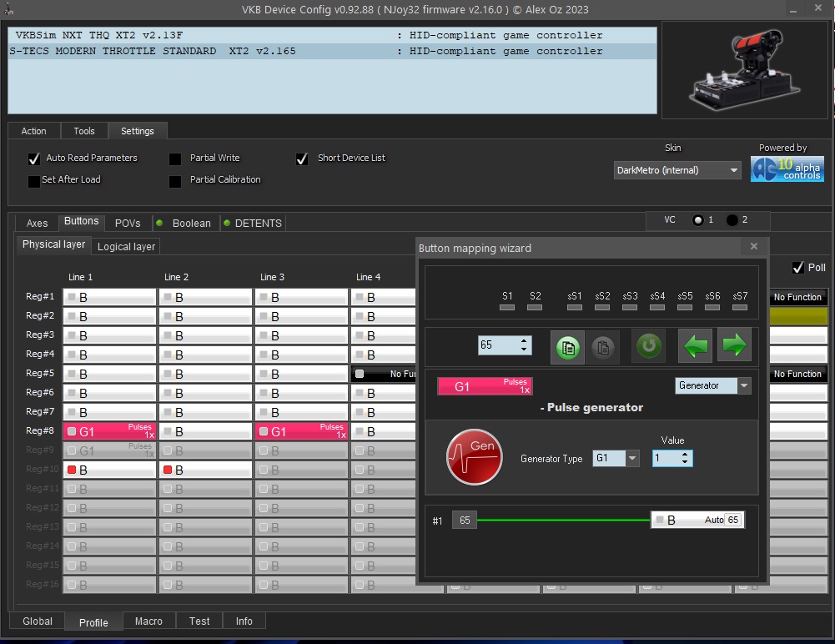Click the red Gen pulse generator icon
This screenshot has height=644, width=835.
[x=474, y=457]
